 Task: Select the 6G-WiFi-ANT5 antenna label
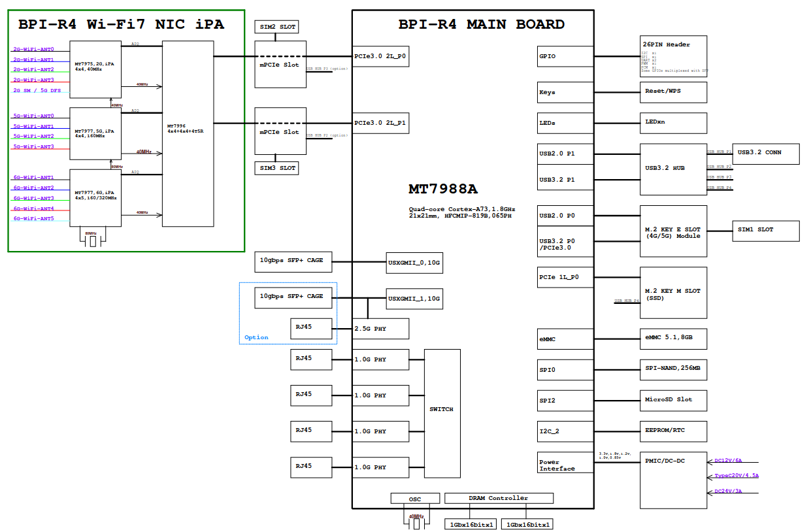click(x=33, y=218)
